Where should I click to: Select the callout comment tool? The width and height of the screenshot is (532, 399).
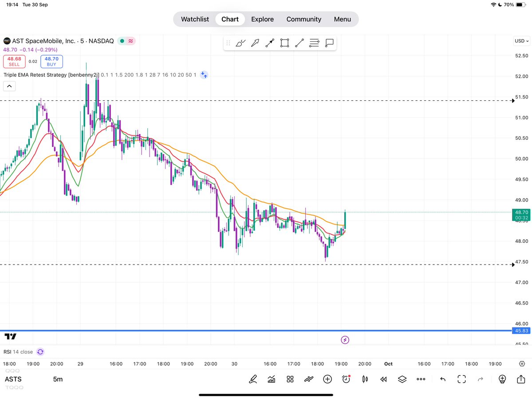(x=329, y=43)
